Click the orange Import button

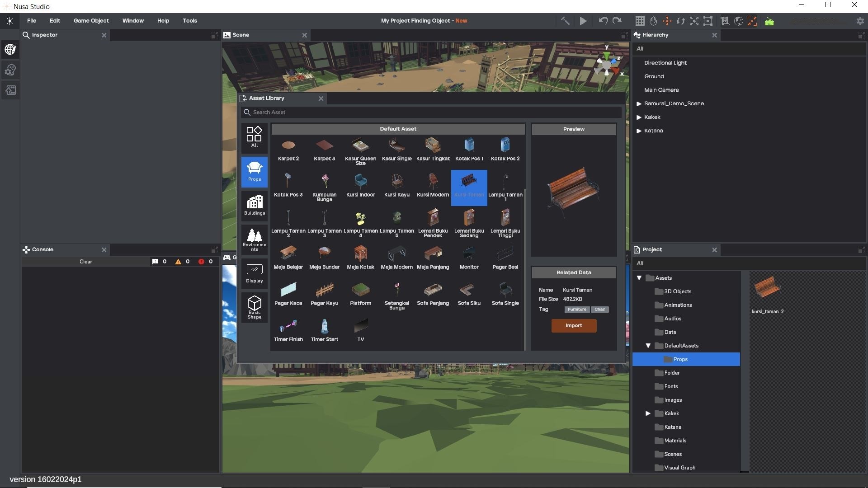pyautogui.click(x=574, y=326)
